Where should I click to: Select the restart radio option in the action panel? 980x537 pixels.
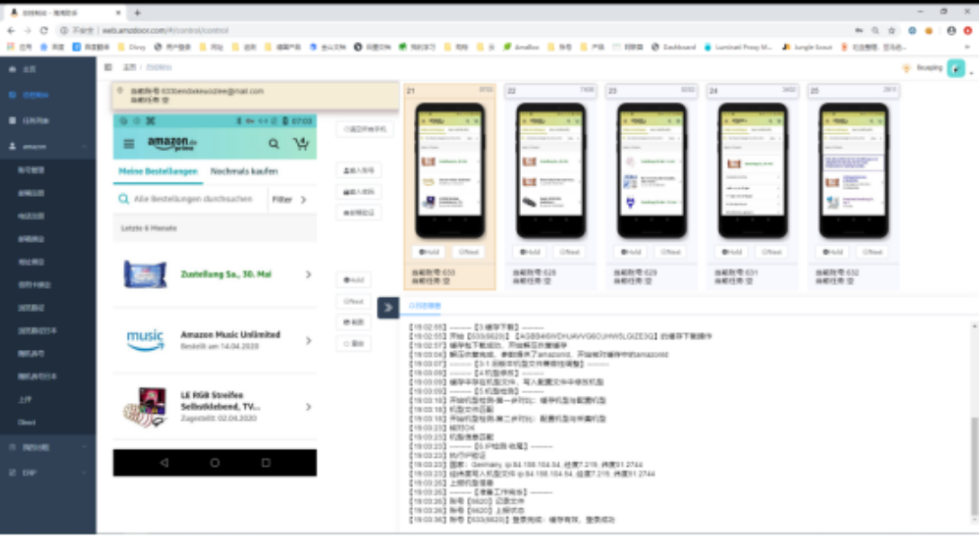point(354,344)
